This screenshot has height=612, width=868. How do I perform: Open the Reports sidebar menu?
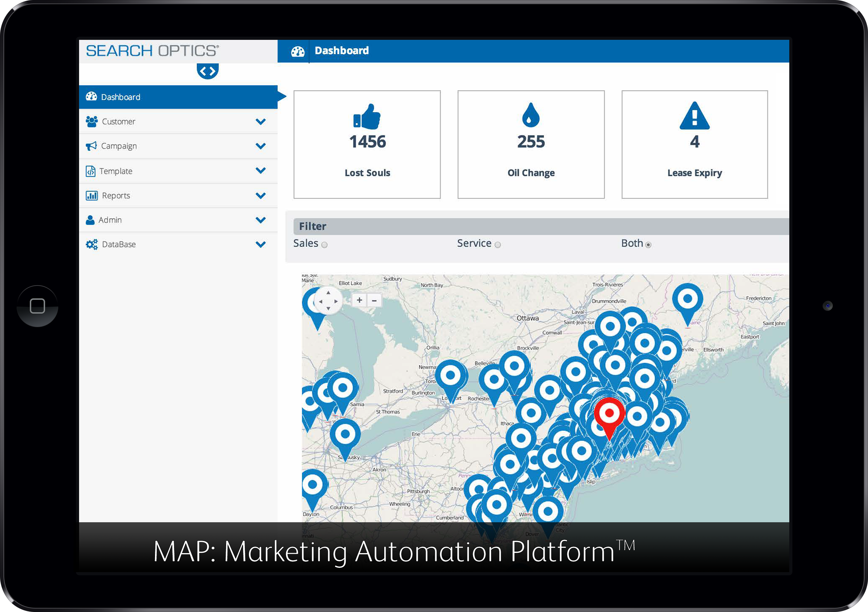coord(178,195)
